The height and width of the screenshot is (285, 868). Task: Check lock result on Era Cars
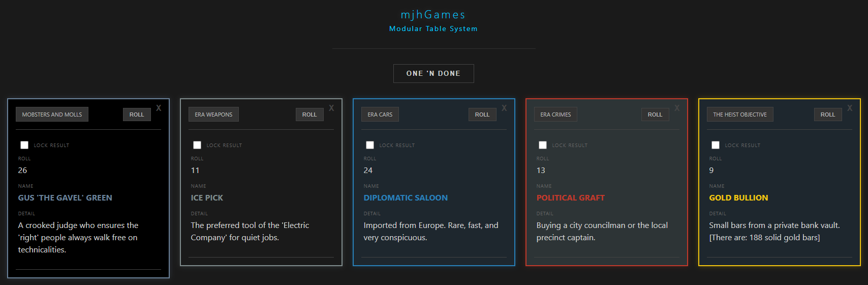pos(370,145)
